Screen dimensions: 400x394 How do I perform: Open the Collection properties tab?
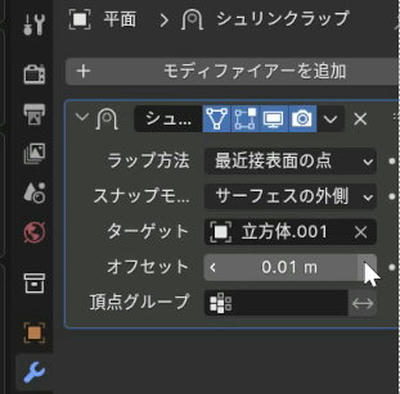[x=34, y=283]
